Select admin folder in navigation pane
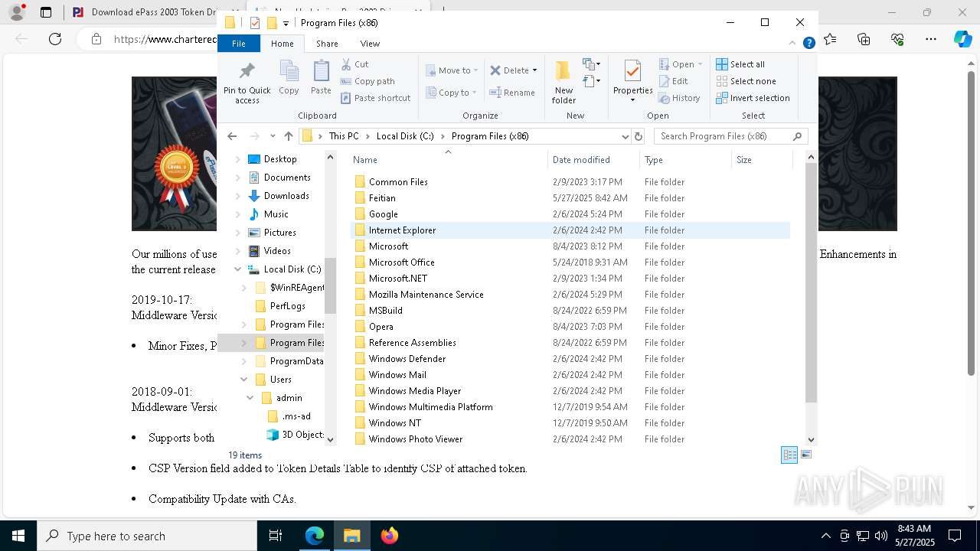Screen dimensions: 980x551 click(x=282, y=398)
